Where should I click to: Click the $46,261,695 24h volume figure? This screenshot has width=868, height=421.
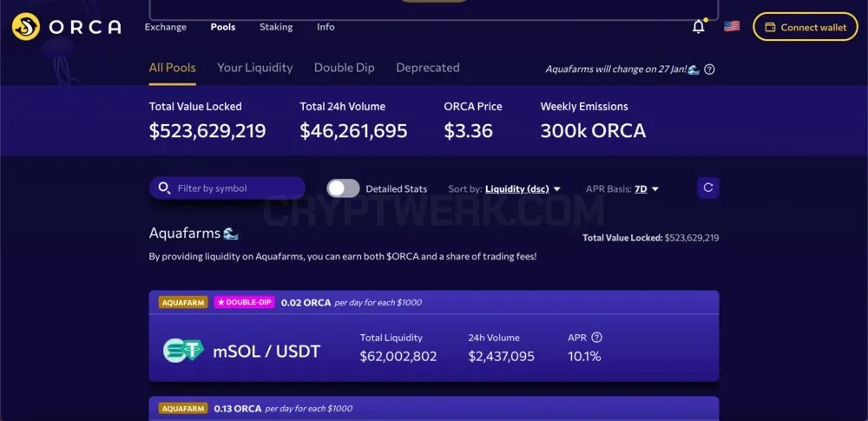point(354,131)
